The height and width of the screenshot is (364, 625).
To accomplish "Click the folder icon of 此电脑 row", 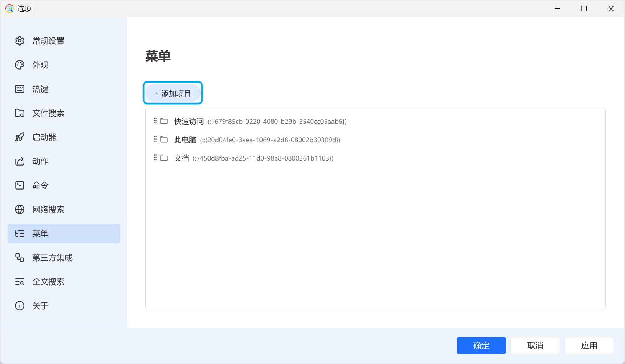I will click(164, 140).
